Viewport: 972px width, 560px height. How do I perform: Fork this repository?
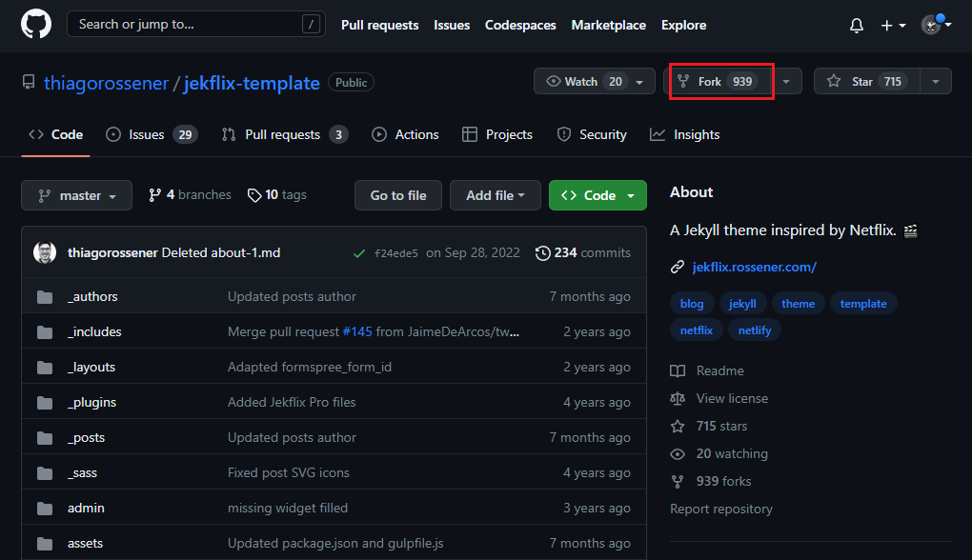point(718,81)
